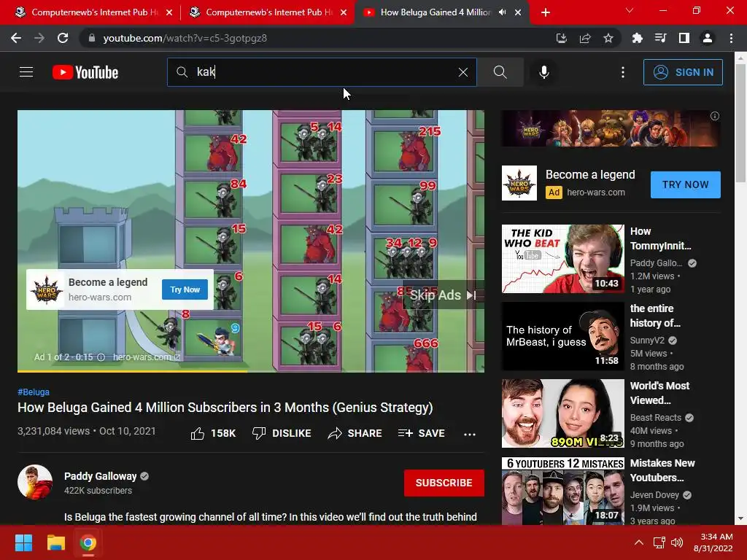Screen dimensions: 747x560
Task: Click the SIGN IN button
Action: point(683,72)
